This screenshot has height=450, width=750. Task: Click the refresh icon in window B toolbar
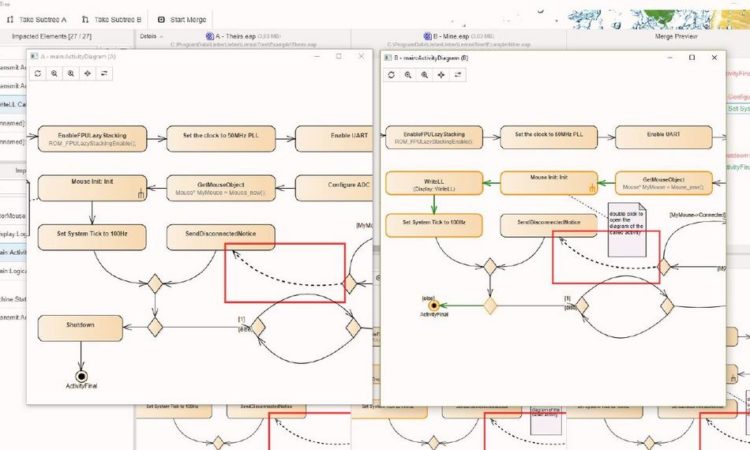391,75
